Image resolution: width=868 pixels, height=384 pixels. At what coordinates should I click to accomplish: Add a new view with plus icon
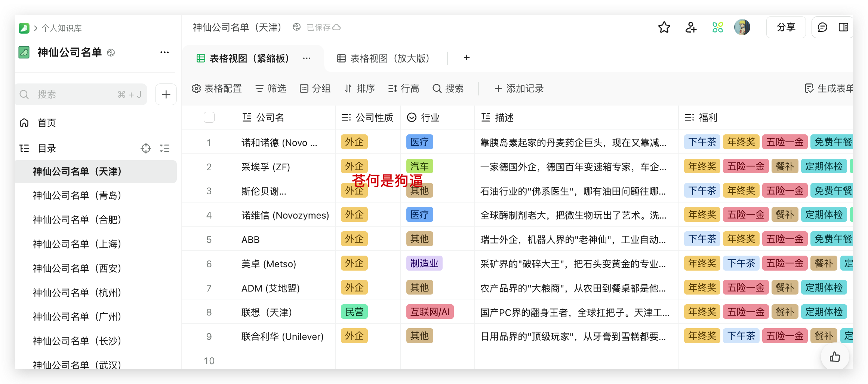click(467, 58)
